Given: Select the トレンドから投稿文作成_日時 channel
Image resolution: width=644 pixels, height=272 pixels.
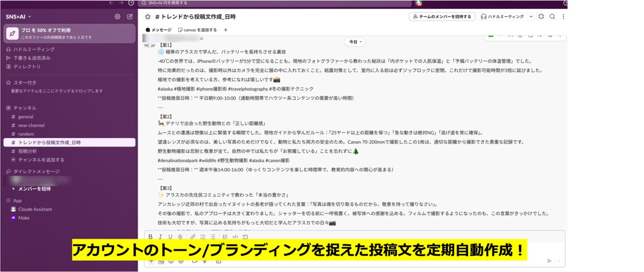Looking at the screenshot, I should point(69,142).
